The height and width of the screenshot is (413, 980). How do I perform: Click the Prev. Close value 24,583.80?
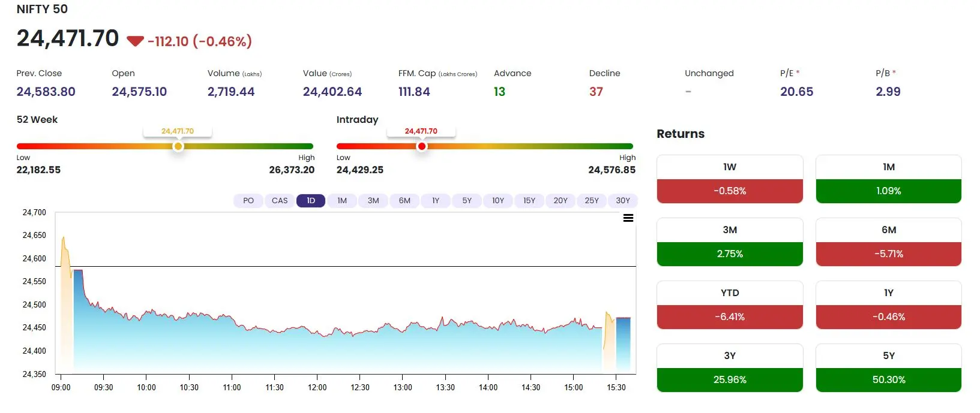[x=46, y=92]
